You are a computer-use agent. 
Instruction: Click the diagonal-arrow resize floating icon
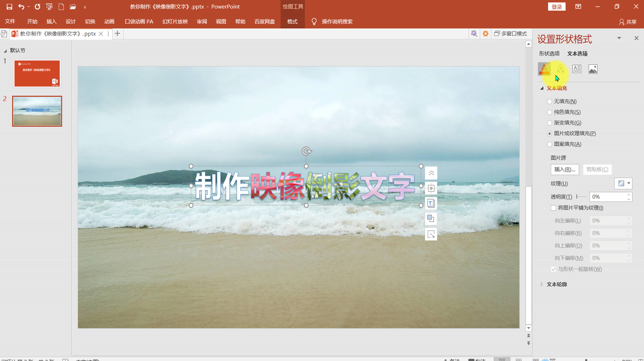(431, 234)
